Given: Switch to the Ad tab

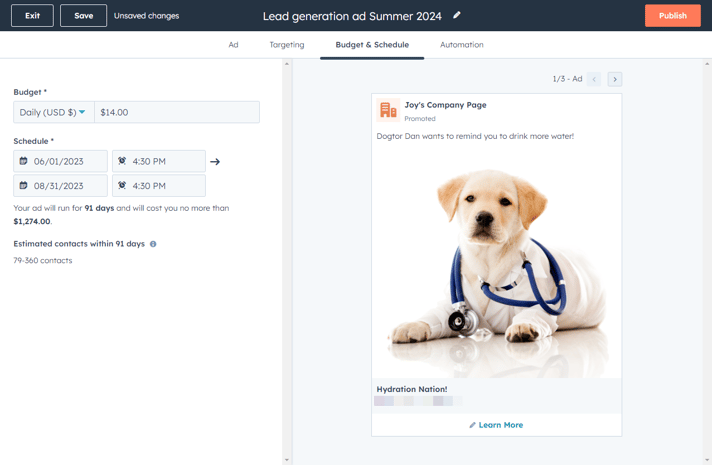Looking at the screenshot, I should point(233,45).
